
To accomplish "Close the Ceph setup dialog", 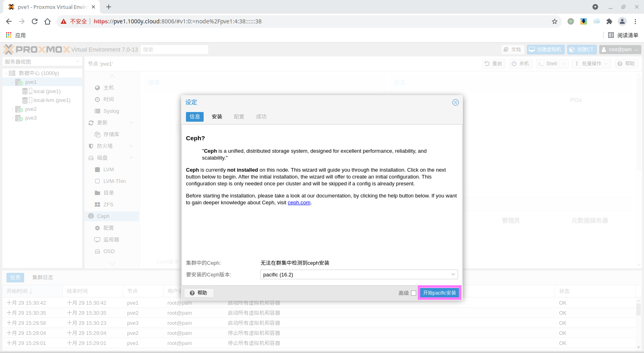I will (455, 102).
